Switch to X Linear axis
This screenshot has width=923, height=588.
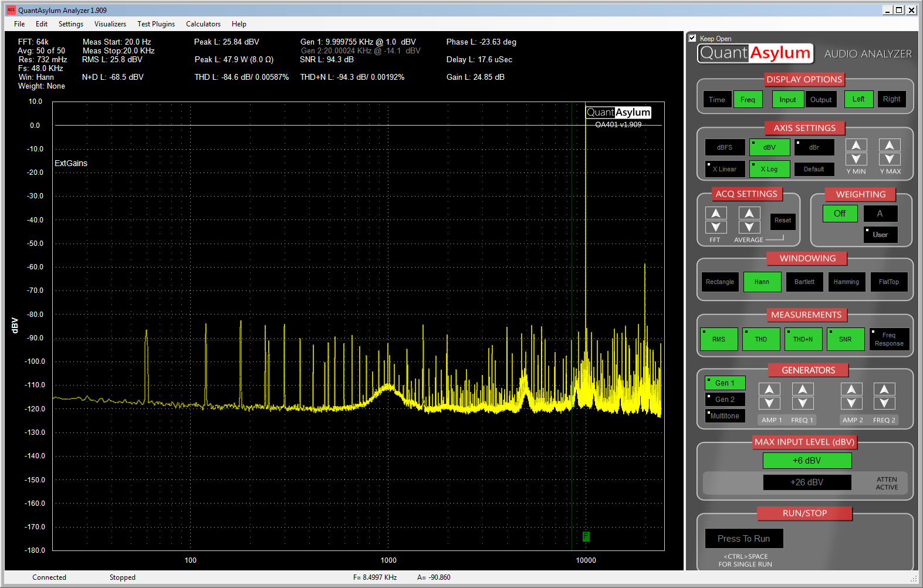click(x=725, y=169)
